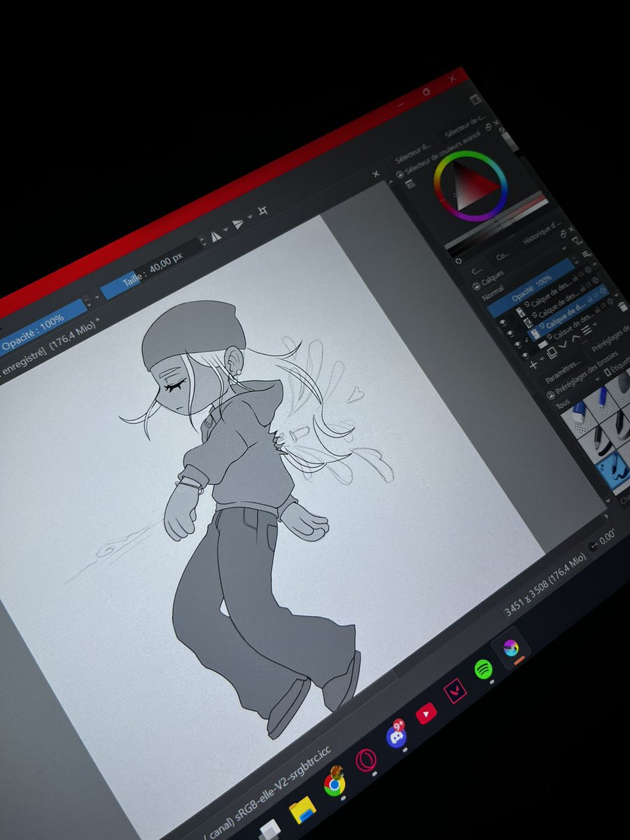Move layer up with the up chevron
This screenshot has width=630, height=840.
pos(575,337)
